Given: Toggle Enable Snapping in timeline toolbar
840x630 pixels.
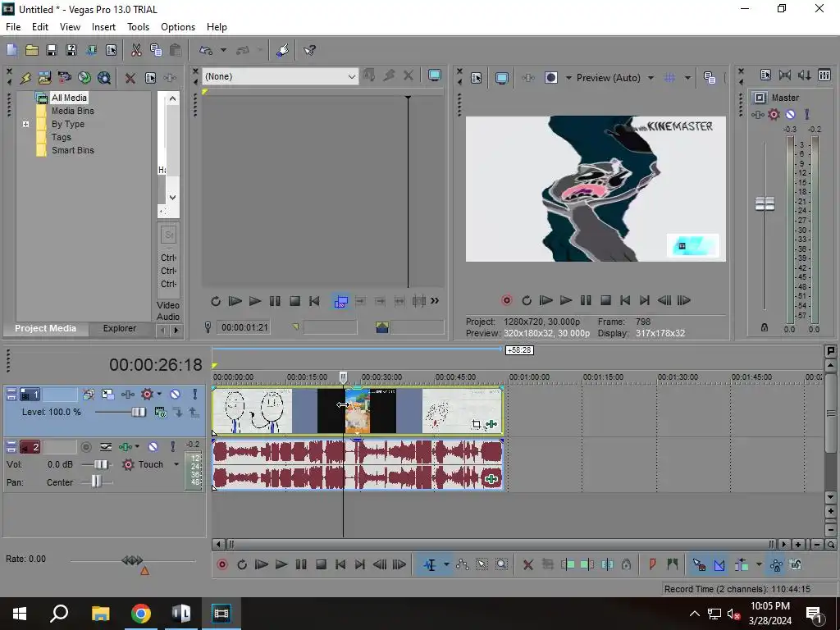Looking at the screenshot, I should point(699,564).
